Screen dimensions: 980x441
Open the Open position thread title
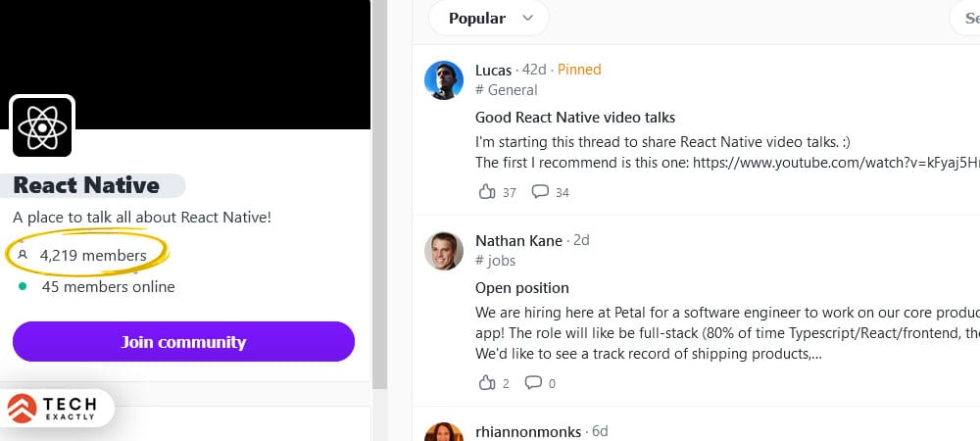pos(522,288)
